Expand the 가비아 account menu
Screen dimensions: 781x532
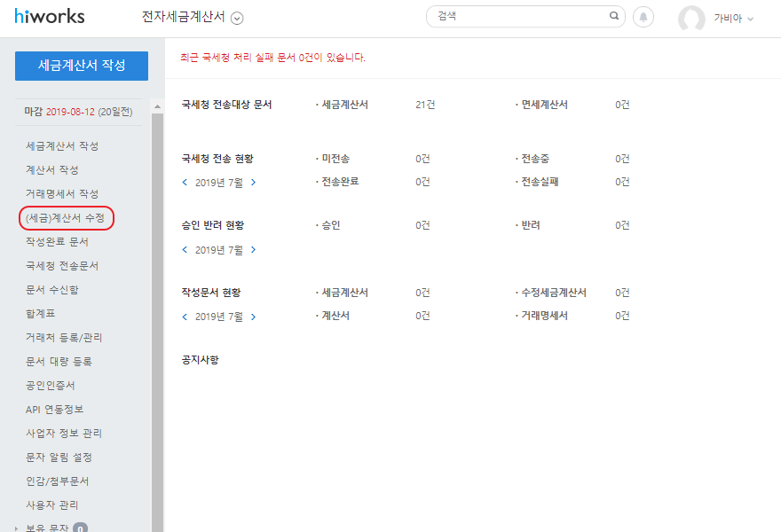coord(734,19)
